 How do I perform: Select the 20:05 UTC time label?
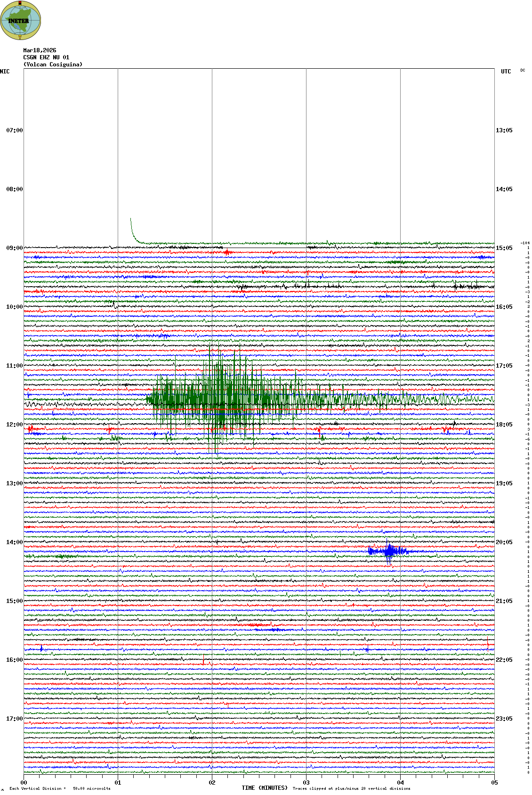[x=504, y=542]
